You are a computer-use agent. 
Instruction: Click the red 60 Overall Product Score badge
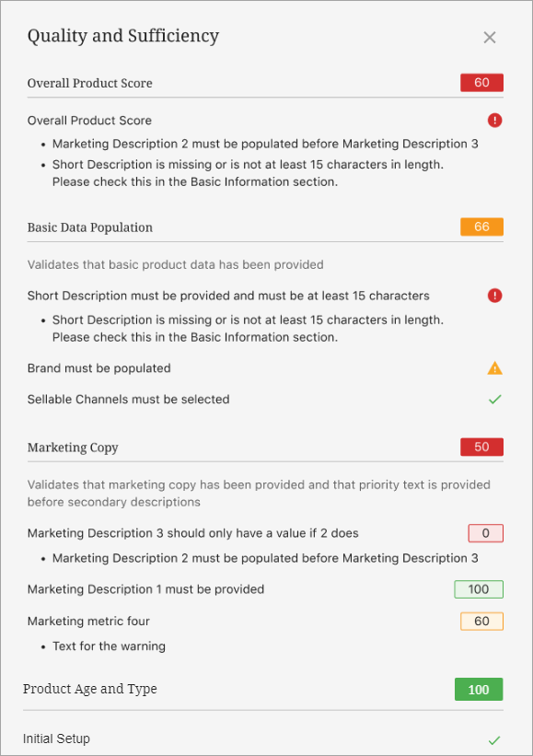click(x=482, y=83)
